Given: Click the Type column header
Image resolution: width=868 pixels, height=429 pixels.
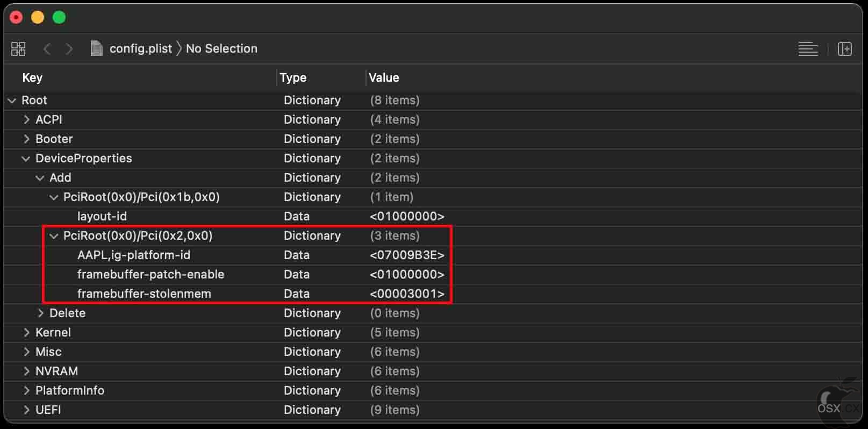Looking at the screenshot, I should click(293, 77).
